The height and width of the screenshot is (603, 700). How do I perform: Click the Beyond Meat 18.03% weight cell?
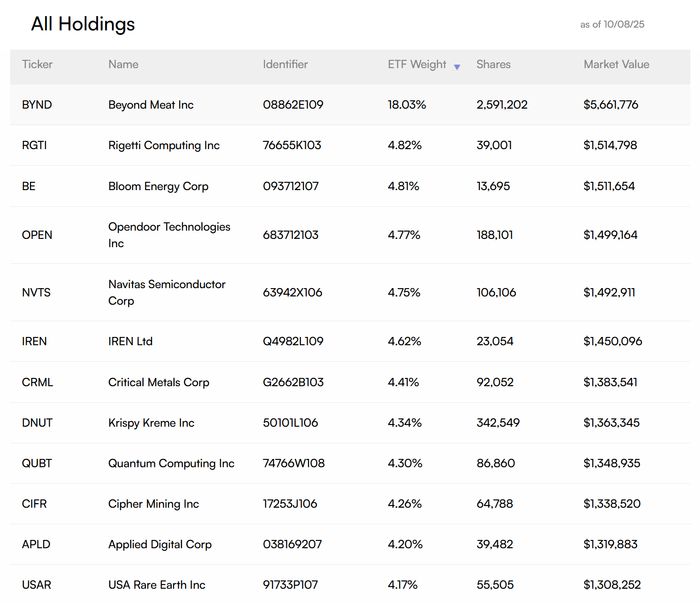407,105
